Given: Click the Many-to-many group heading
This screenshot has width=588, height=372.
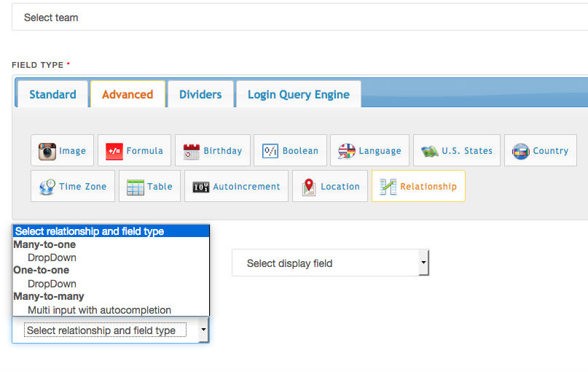Looking at the screenshot, I should pos(49,297).
